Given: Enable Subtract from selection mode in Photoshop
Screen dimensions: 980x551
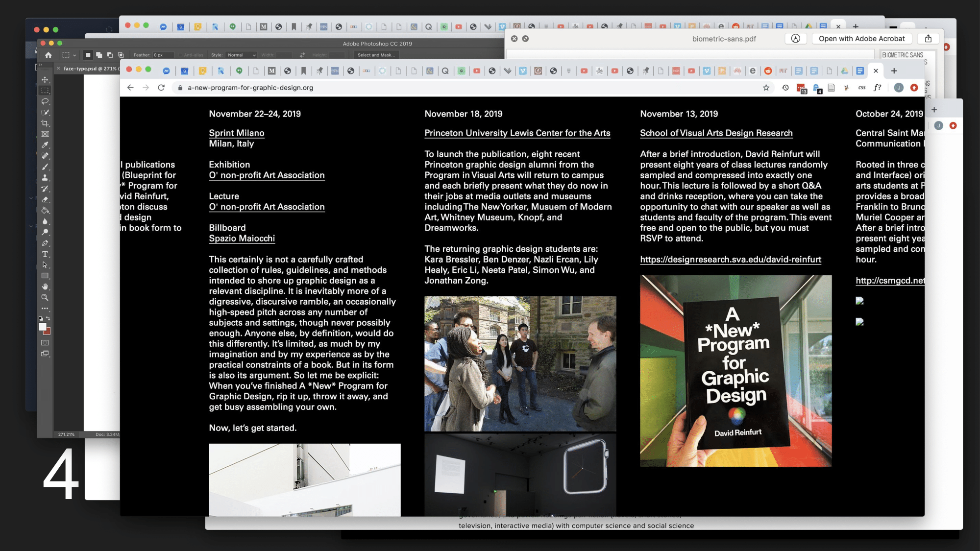Looking at the screenshot, I should click(110, 55).
